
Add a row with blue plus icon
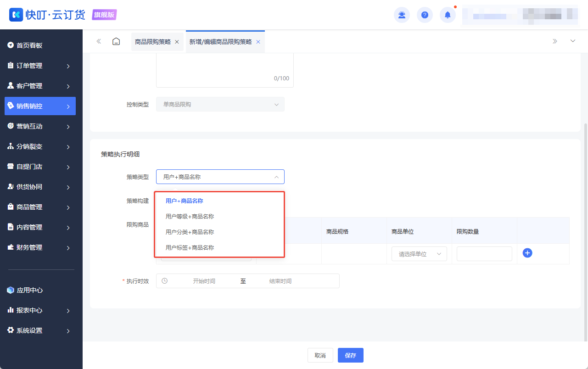click(x=527, y=253)
